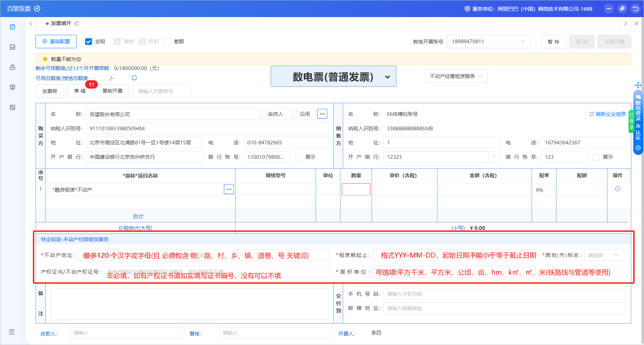The width and height of the screenshot is (644, 345).
Task: Click the 立即开票 button
Action: click(614, 42)
